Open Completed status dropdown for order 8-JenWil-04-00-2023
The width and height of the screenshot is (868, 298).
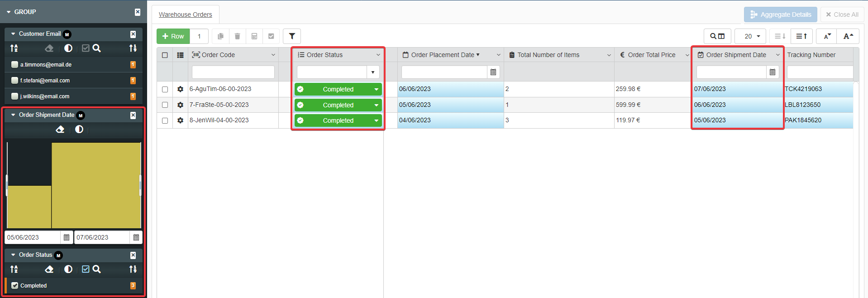point(376,120)
